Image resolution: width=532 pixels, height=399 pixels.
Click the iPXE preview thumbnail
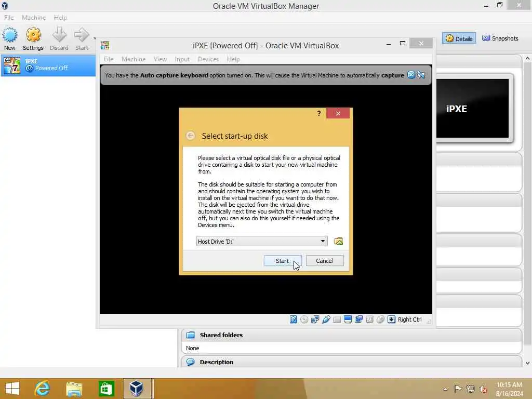pos(472,108)
